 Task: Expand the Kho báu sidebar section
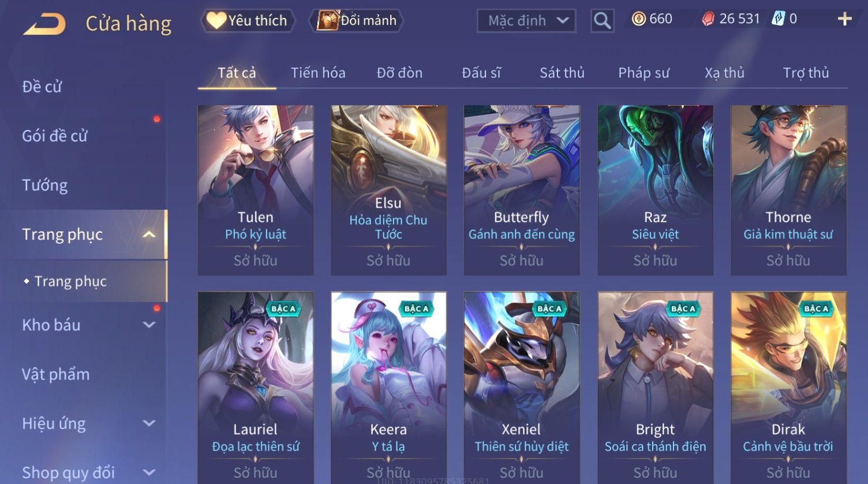(x=149, y=325)
